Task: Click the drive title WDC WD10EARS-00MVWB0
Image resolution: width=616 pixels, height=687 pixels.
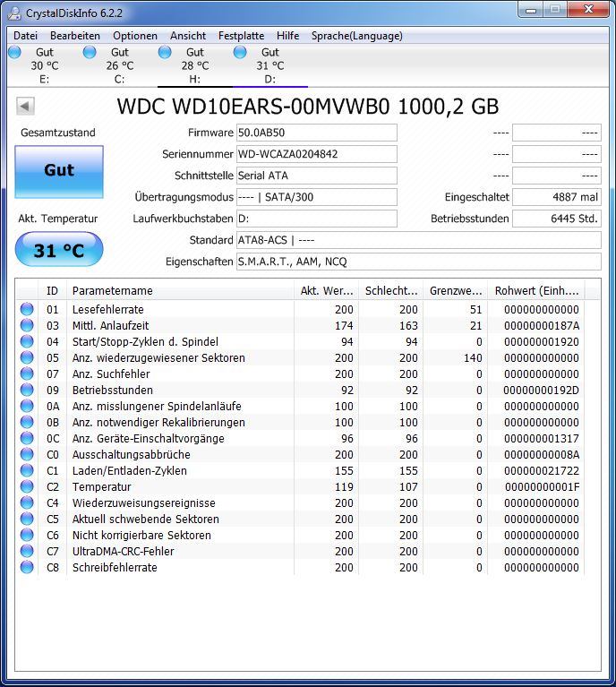Action: coord(253,107)
